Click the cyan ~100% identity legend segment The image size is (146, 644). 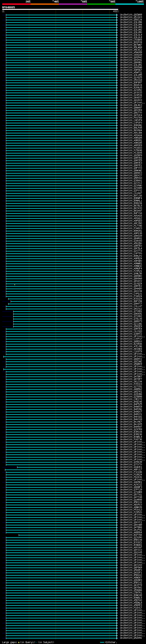click(130, 4)
